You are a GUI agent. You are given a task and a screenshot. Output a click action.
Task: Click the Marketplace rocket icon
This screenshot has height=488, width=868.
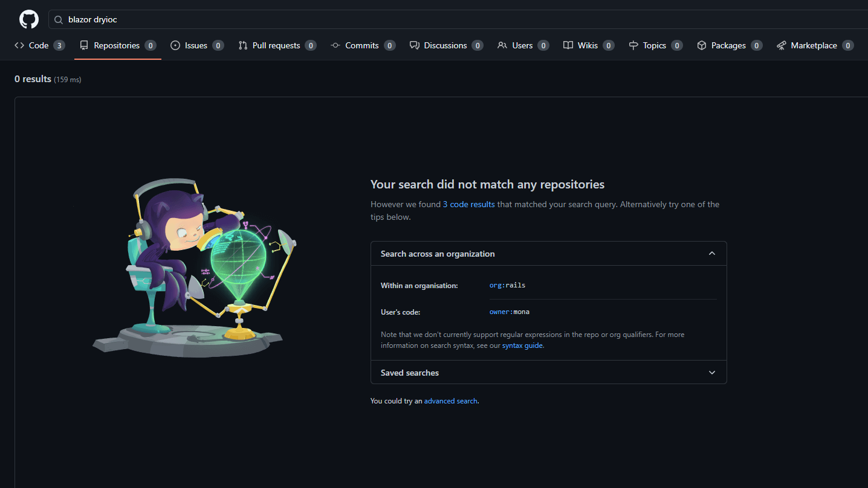click(x=782, y=45)
